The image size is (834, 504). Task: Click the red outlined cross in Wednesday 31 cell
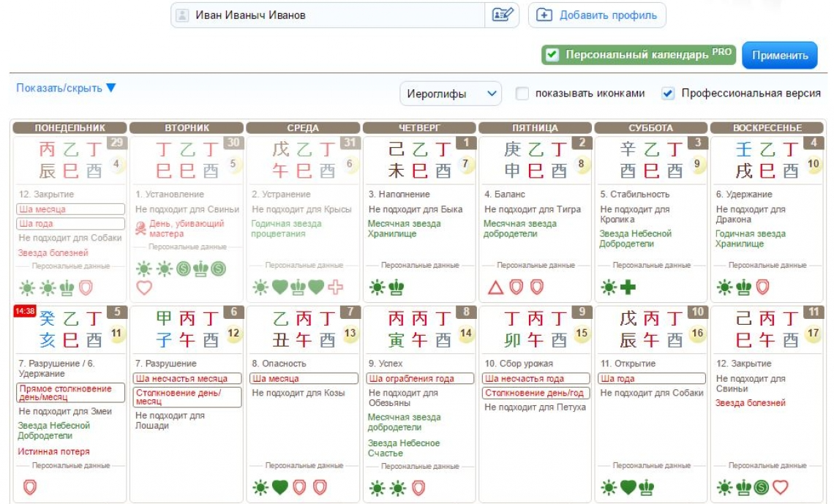(335, 287)
